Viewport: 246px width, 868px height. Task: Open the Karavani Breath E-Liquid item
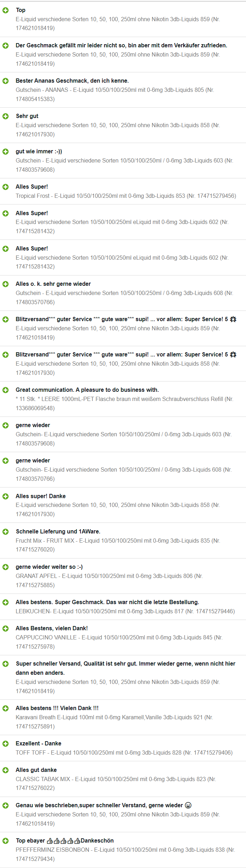click(x=114, y=722)
